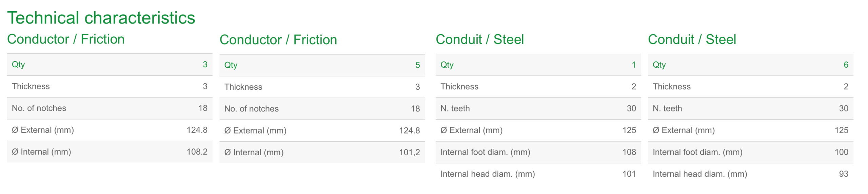This screenshot has width=868, height=194.
Task: Click the Conduit / Steel heading above Qty 1
Action: pos(479,39)
